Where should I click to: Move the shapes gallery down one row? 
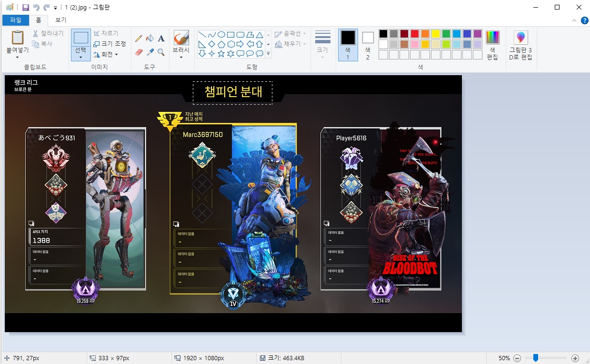[x=268, y=44]
